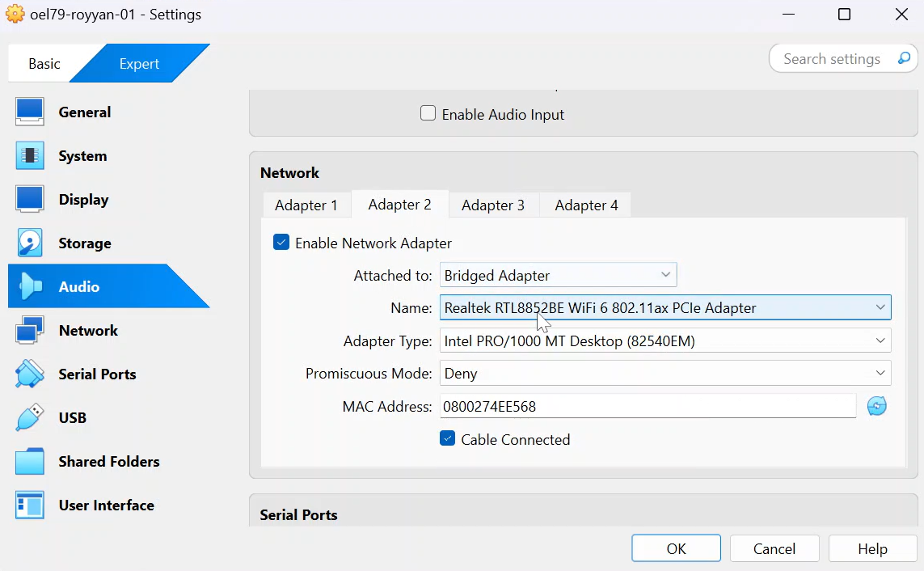Image resolution: width=924 pixels, height=571 pixels.
Task: Go to Storage disk icon
Action: point(30,243)
